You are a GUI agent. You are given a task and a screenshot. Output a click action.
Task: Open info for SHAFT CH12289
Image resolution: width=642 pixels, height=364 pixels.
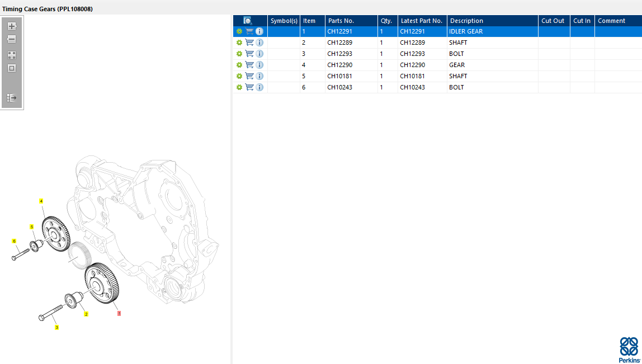[259, 42]
